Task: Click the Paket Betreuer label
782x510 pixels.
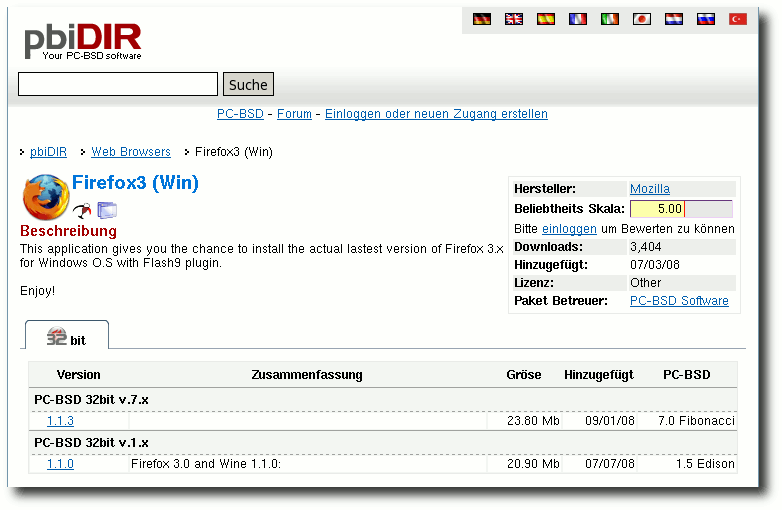Action: tap(561, 301)
